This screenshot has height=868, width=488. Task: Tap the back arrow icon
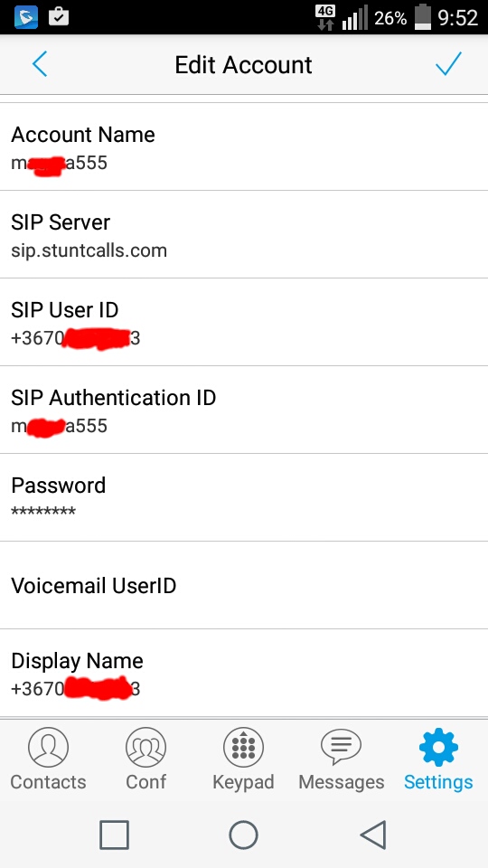tap(39, 65)
